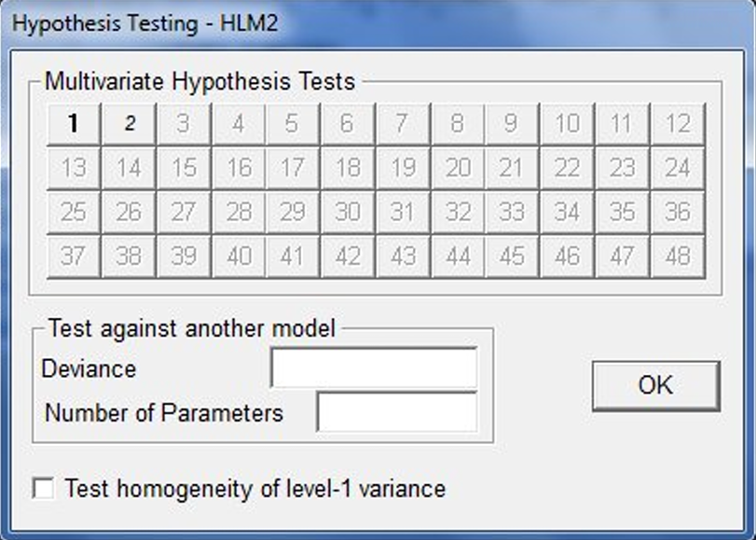
Task: Enable Test homogeneity of level-1 variance
Action: pos(44,488)
